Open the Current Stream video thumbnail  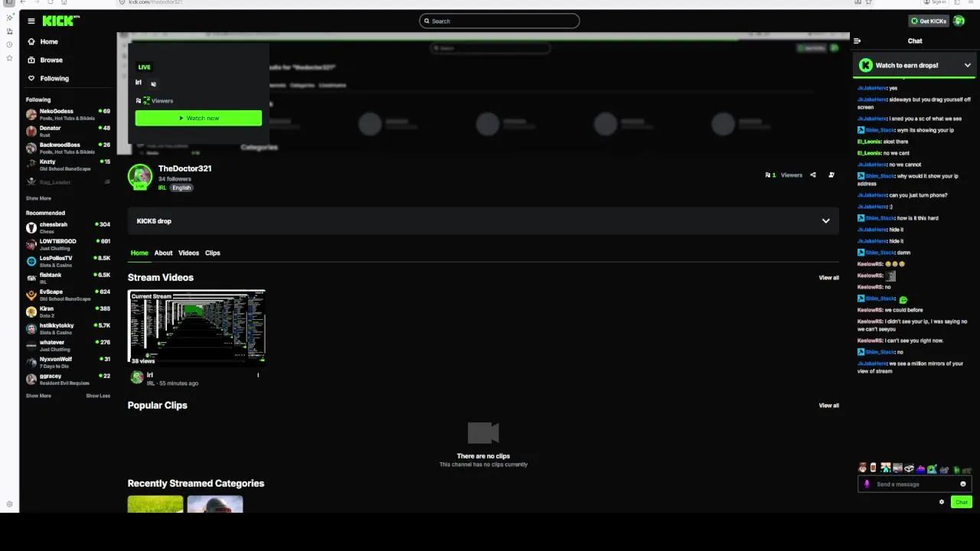(197, 327)
